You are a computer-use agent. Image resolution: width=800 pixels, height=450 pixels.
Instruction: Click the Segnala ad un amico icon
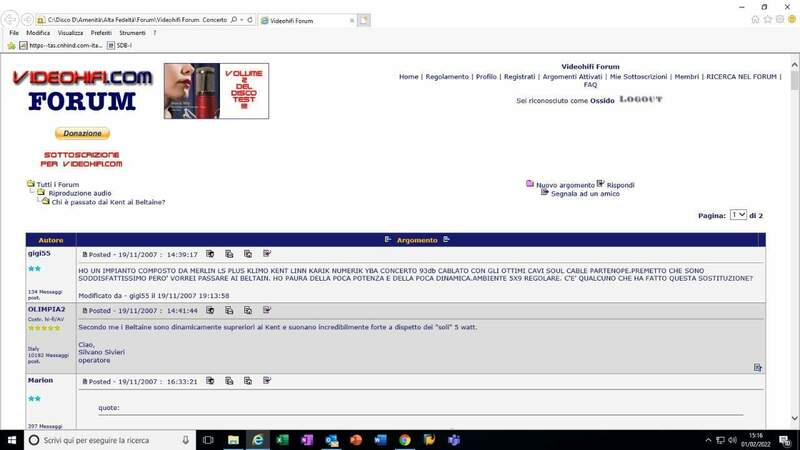tap(545, 193)
